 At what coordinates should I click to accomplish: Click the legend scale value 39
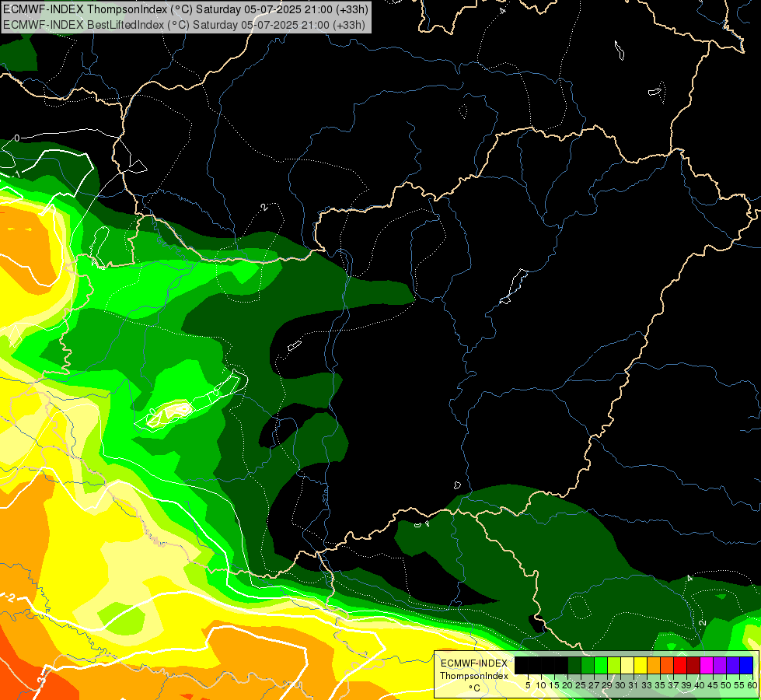686,685
